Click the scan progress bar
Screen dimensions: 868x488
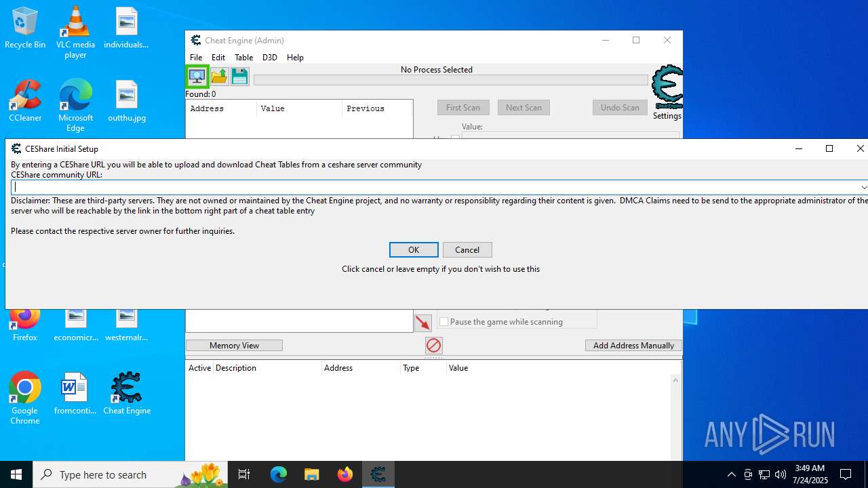[451, 80]
